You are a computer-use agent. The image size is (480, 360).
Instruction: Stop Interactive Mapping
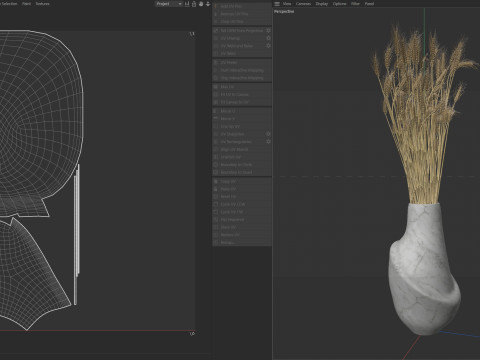point(242,78)
